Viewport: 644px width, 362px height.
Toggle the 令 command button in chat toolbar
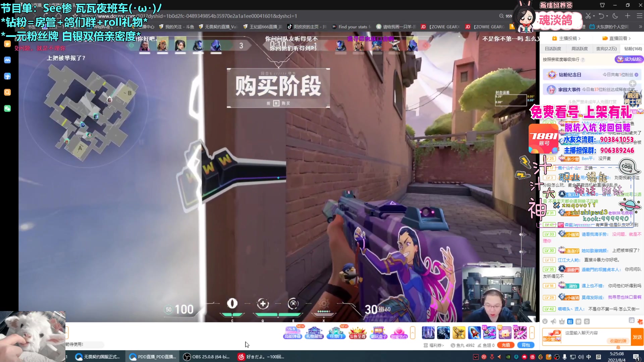pos(587,321)
